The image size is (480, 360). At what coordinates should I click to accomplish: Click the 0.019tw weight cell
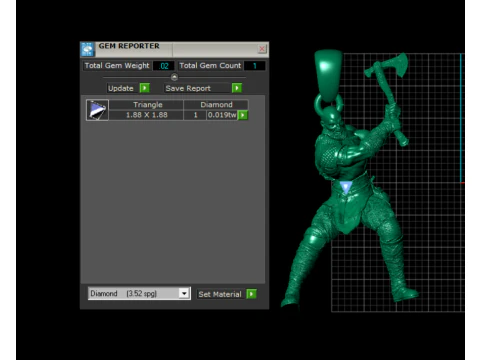(x=222, y=115)
